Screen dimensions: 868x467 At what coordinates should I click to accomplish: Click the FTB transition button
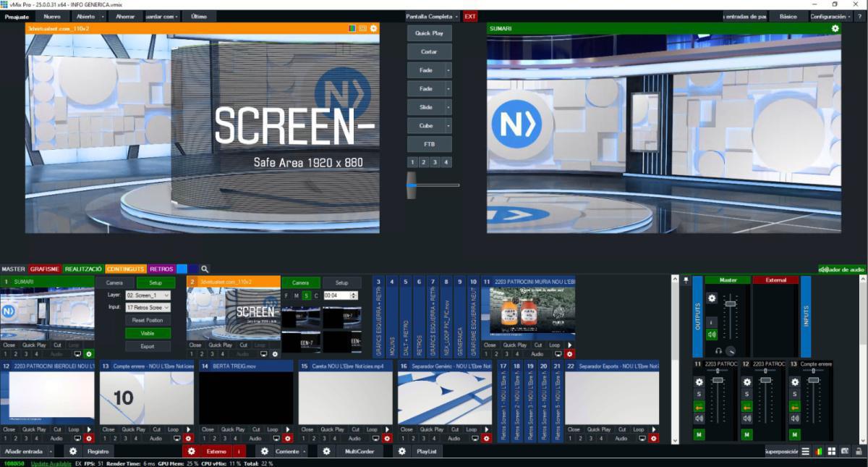pyautogui.click(x=429, y=144)
